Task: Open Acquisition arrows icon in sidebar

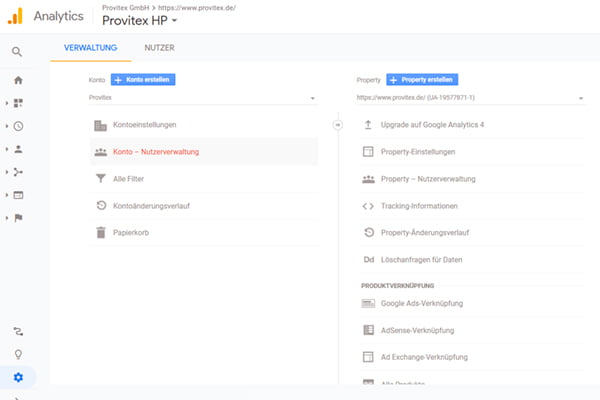Action: pos(18,172)
